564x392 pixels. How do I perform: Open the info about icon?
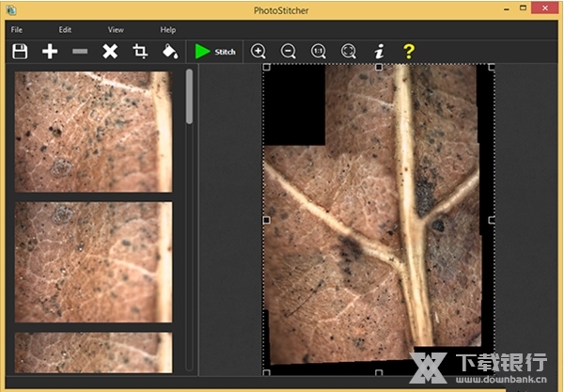click(379, 52)
